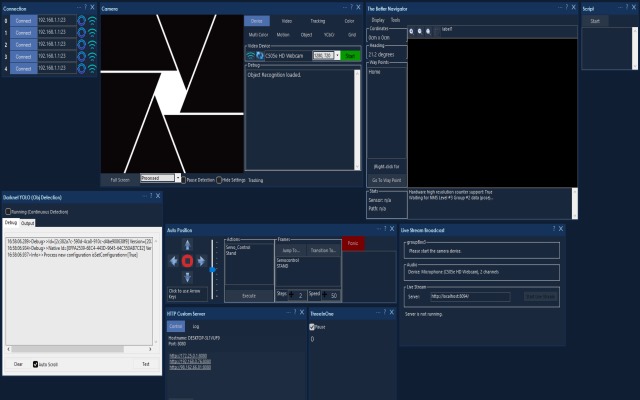Screen dimensions: 640x400
Task: Click the right arrow in Auto Position
Action: tap(201, 261)
